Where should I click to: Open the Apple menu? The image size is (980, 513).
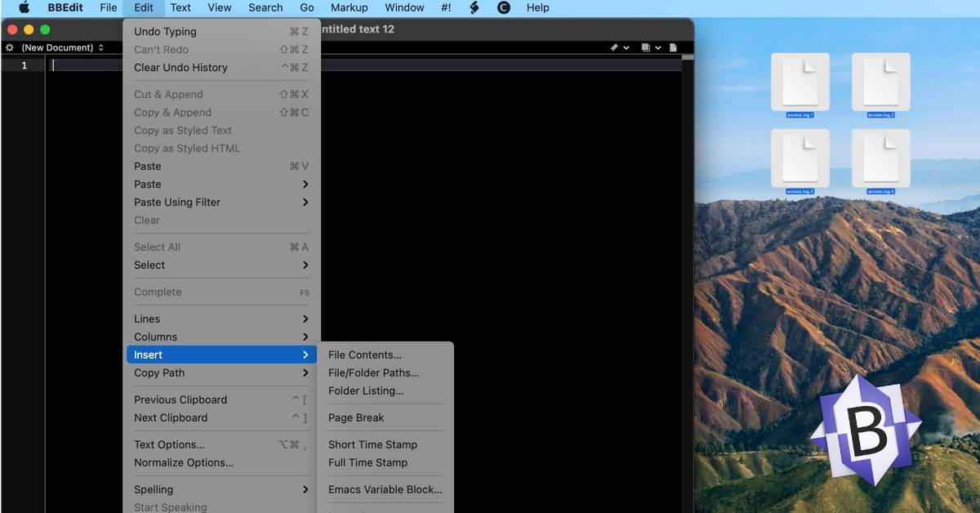point(24,7)
